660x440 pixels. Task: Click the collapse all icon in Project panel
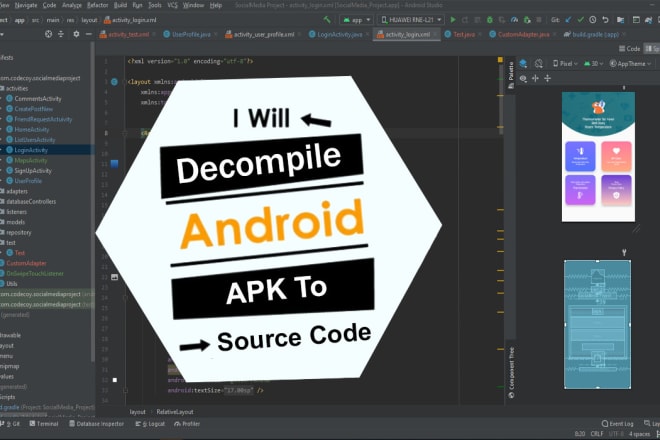tap(61, 34)
